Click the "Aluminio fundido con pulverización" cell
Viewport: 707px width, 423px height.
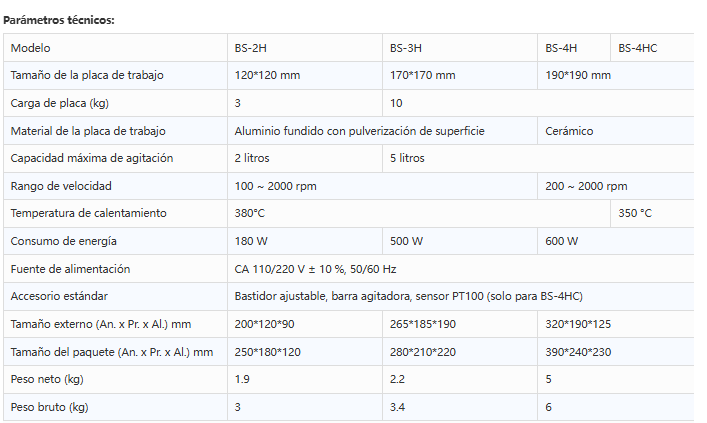360,131
